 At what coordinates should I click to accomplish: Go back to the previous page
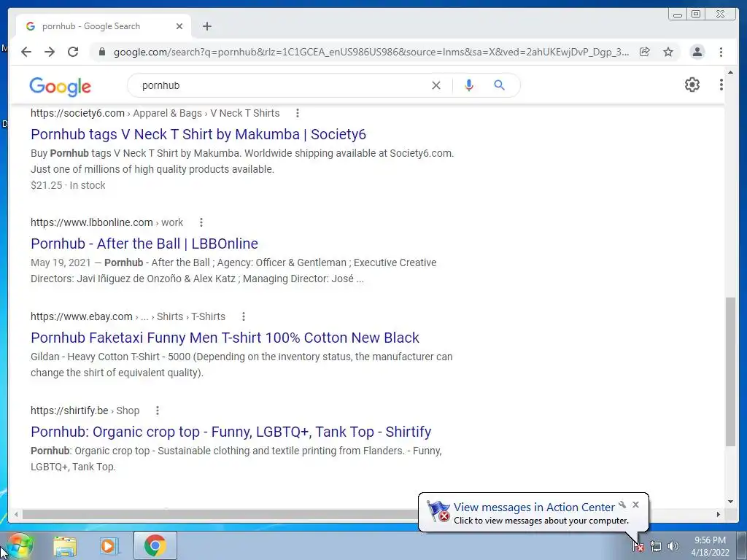tap(26, 52)
